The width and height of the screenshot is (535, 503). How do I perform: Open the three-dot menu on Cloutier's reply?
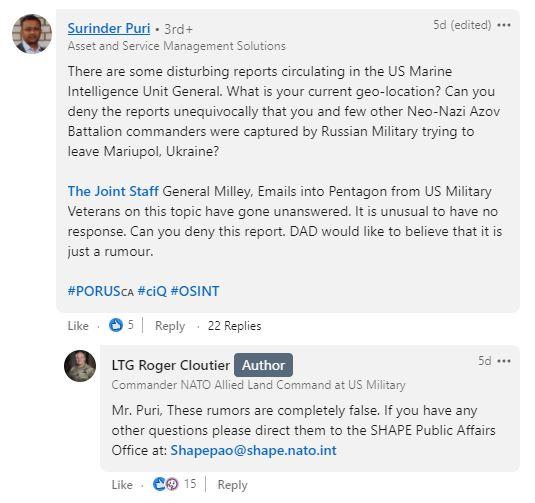coord(504,361)
